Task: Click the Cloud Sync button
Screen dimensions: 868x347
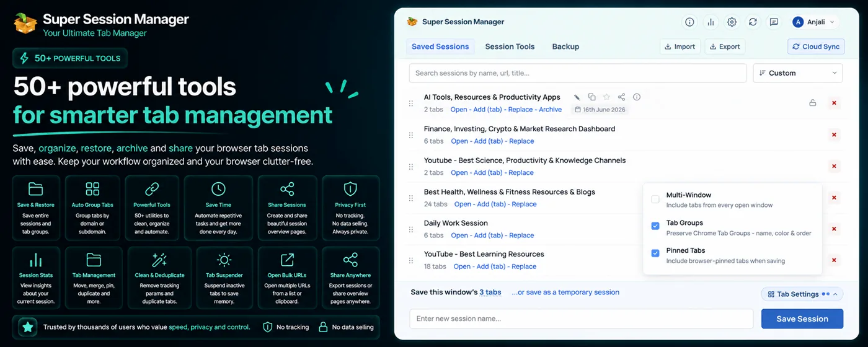Action: 815,46
